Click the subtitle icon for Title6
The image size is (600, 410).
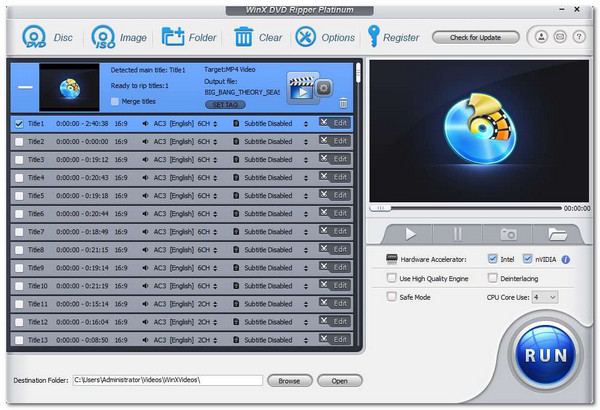point(236,214)
